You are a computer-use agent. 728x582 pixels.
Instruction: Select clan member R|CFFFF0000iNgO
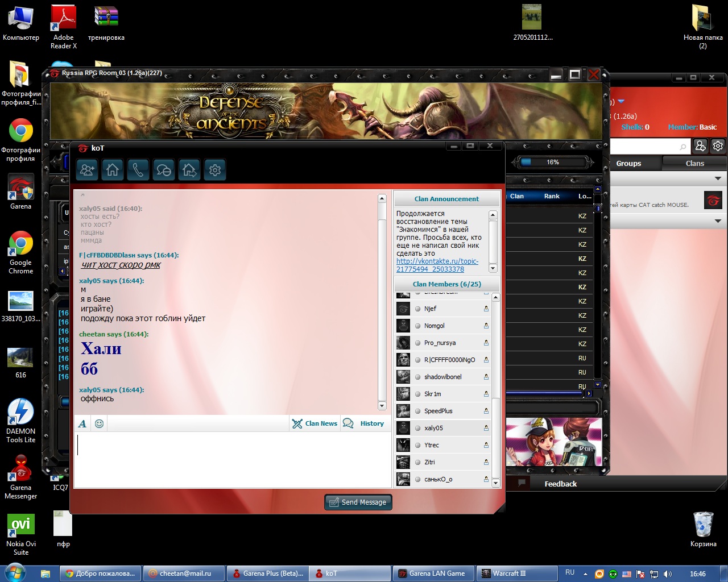pyautogui.click(x=443, y=360)
